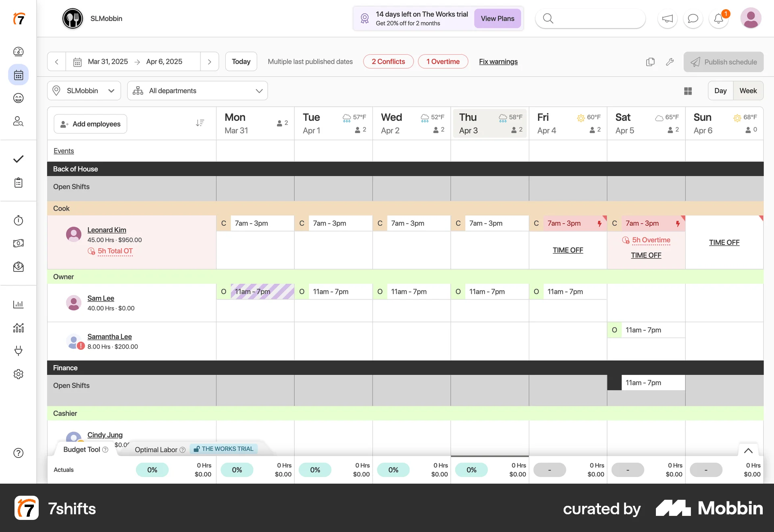Open the date range calendar picker
The height and width of the screenshot is (532, 774).
[77, 61]
